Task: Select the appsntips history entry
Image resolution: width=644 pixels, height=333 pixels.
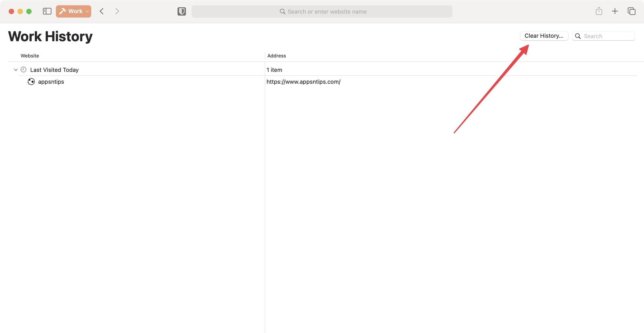Action: click(322, 82)
